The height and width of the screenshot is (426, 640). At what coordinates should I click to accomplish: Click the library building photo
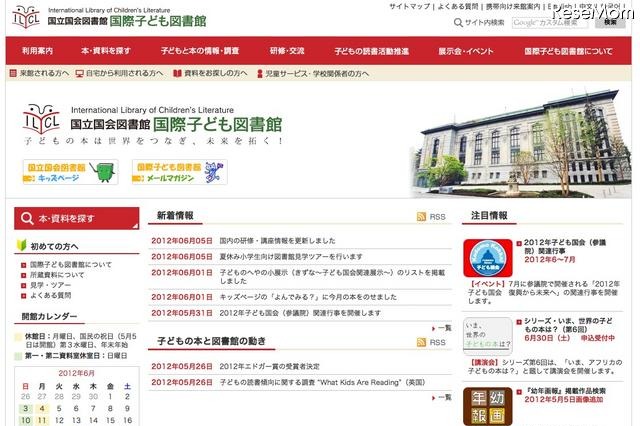click(521, 144)
